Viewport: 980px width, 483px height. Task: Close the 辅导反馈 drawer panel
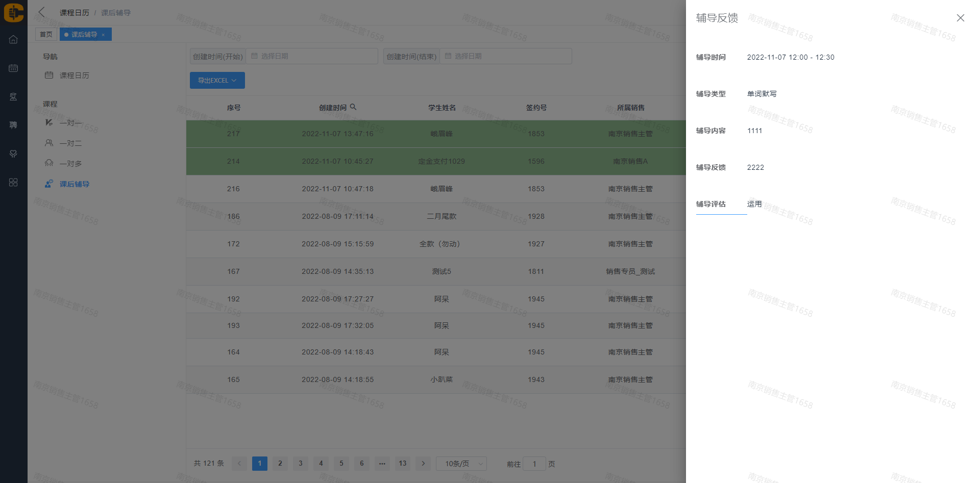click(x=960, y=18)
